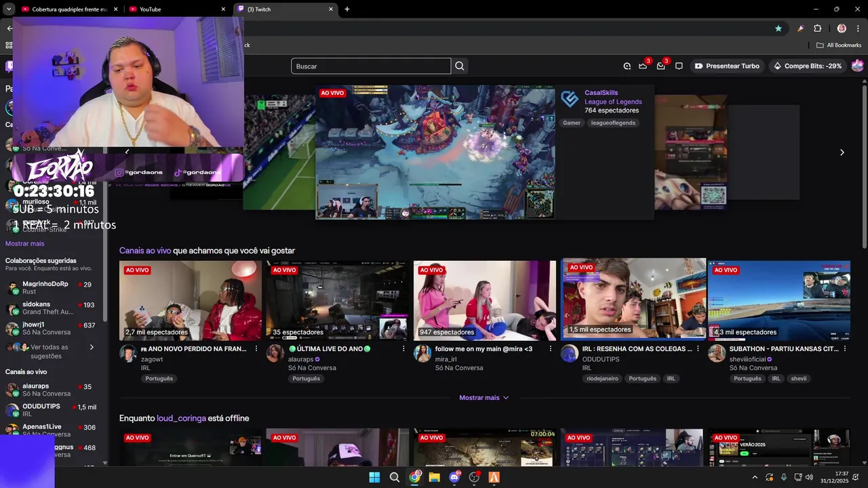868x488 pixels.
Task: Click the CasalSkills channel logo
Action: tap(570, 99)
